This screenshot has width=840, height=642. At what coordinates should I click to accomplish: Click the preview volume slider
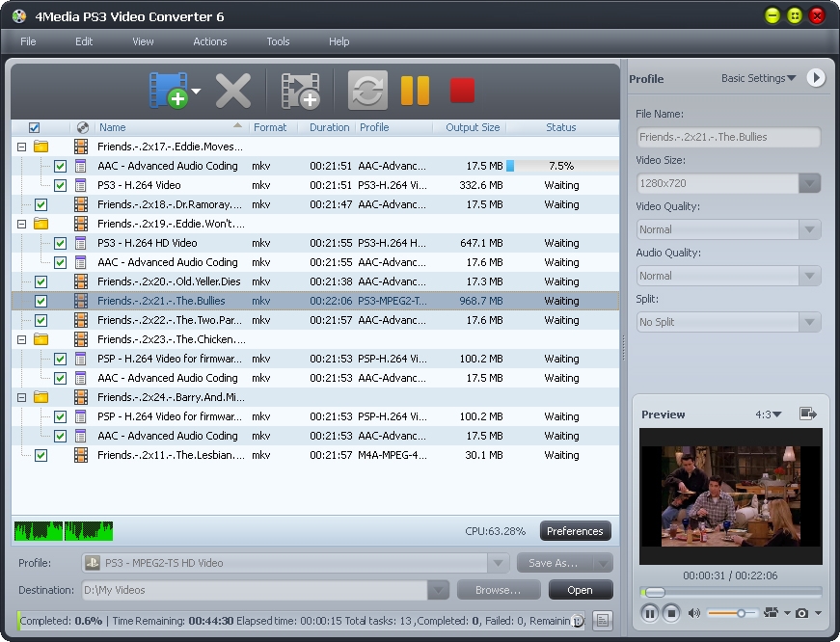[733, 613]
